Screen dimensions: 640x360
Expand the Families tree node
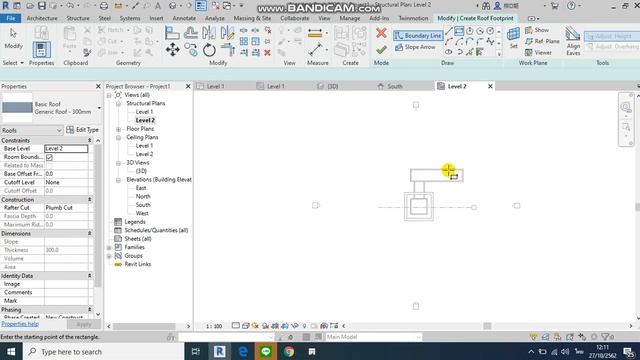[109, 247]
